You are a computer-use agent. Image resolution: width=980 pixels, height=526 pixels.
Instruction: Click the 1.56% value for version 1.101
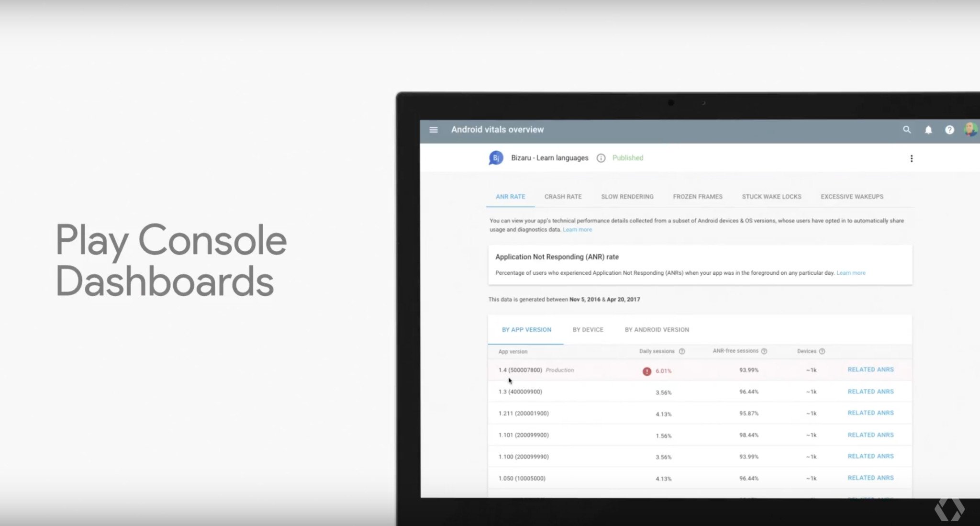(x=664, y=436)
